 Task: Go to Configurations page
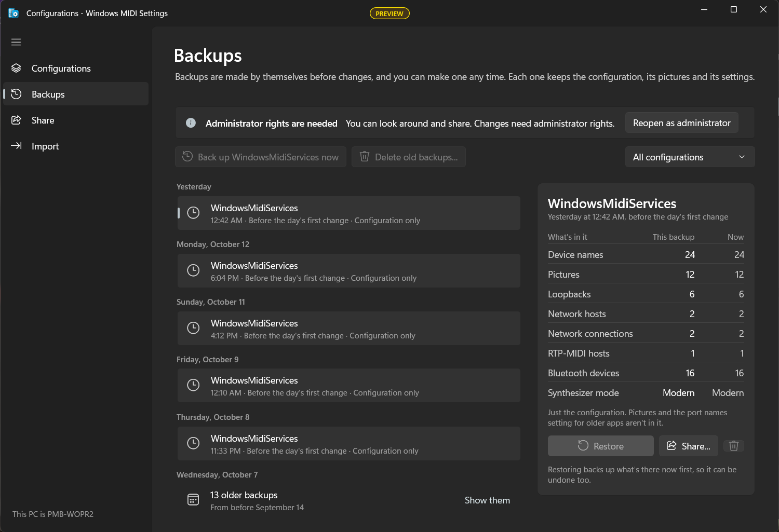point(76,68)
